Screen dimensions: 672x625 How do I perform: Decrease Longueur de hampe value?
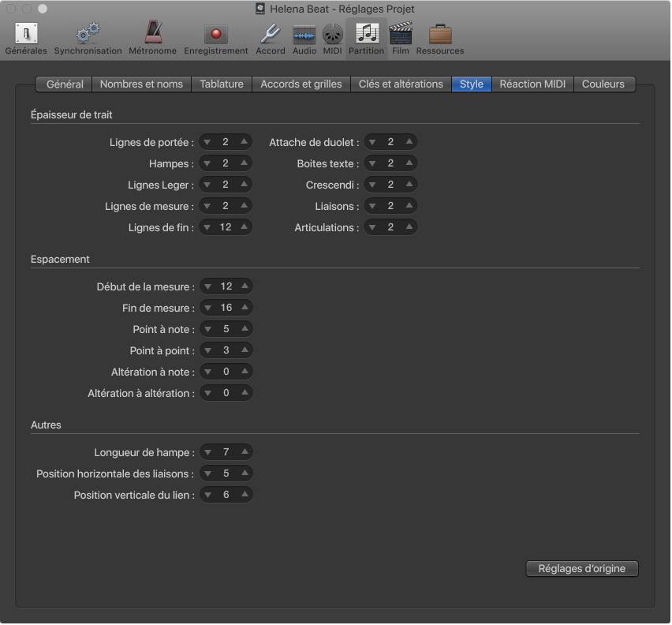208,452
